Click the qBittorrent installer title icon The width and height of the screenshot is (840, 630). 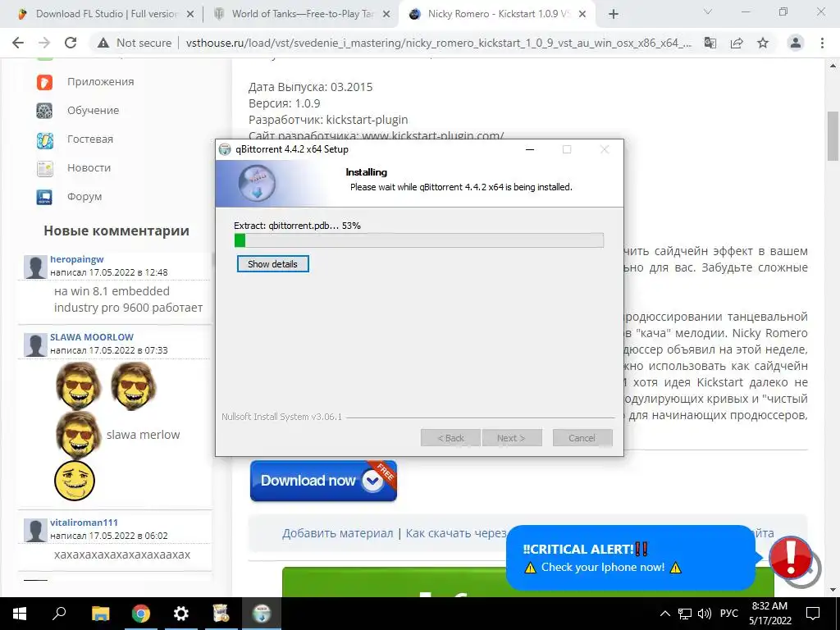(225, 149)
